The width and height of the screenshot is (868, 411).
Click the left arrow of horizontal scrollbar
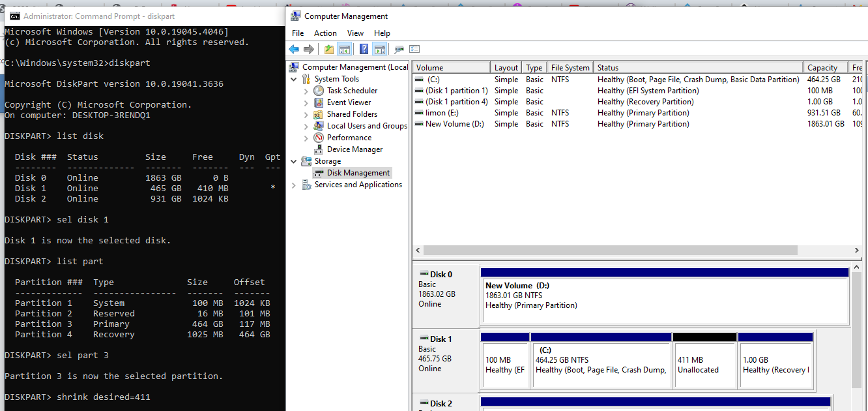point(418,251)
